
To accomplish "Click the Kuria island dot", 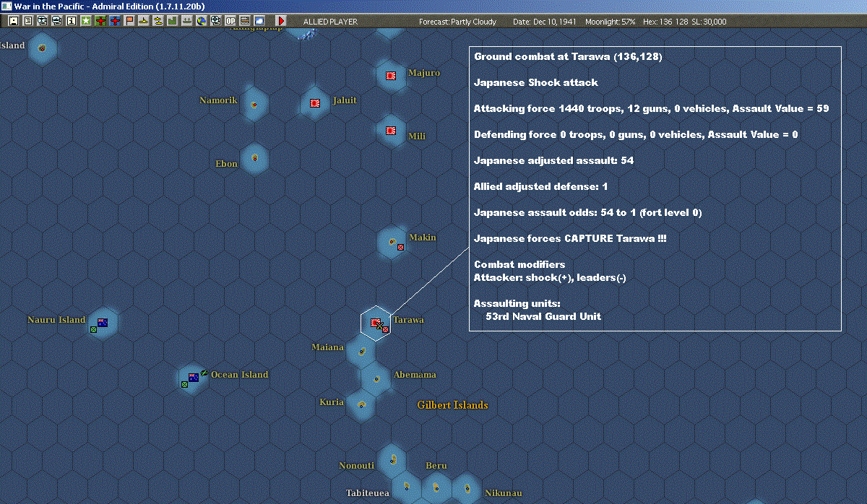I will click(x=361, y=404).
